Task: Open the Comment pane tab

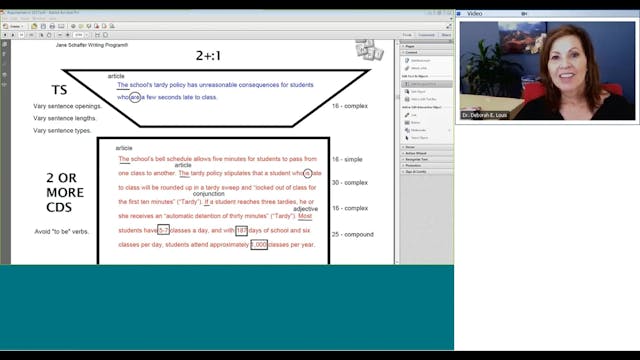Action: (x=427, y=35)
